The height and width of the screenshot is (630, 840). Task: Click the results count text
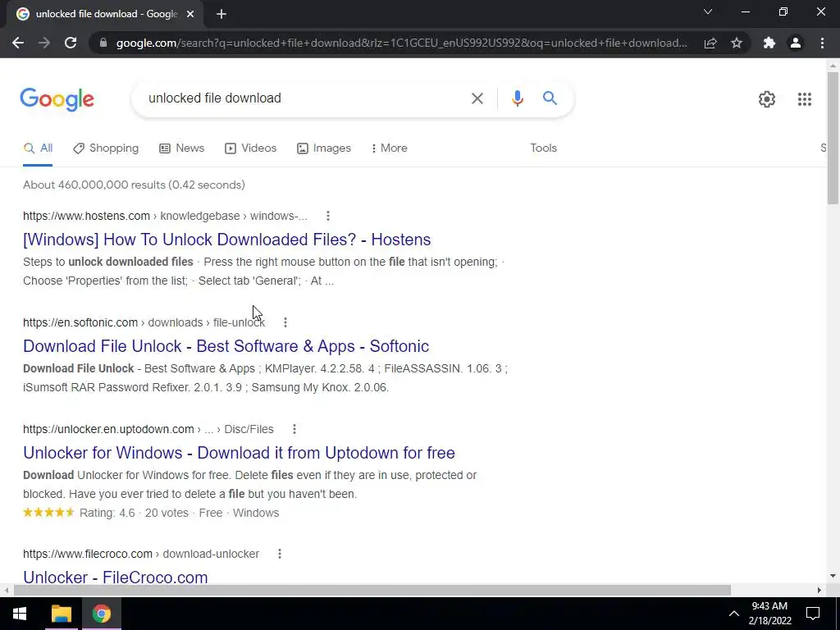click(134, 185)
